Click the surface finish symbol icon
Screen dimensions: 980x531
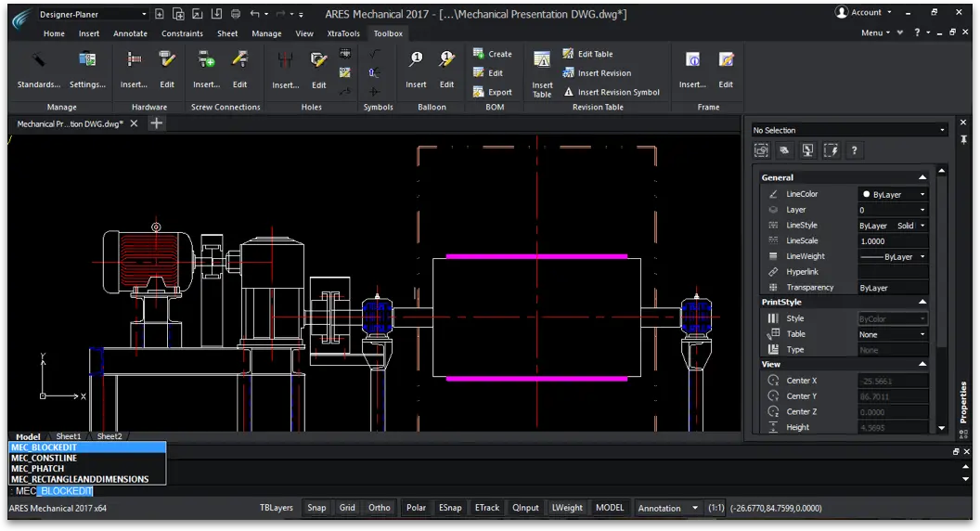(374, 54)
